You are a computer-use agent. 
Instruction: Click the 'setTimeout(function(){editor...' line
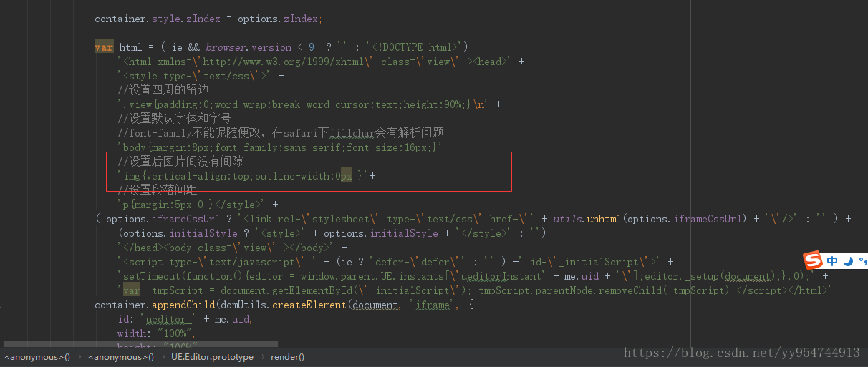[473, 276]
